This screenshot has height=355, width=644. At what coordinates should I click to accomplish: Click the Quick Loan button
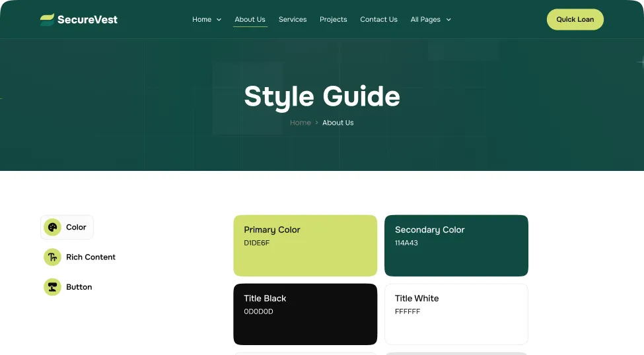coord(575,19)
